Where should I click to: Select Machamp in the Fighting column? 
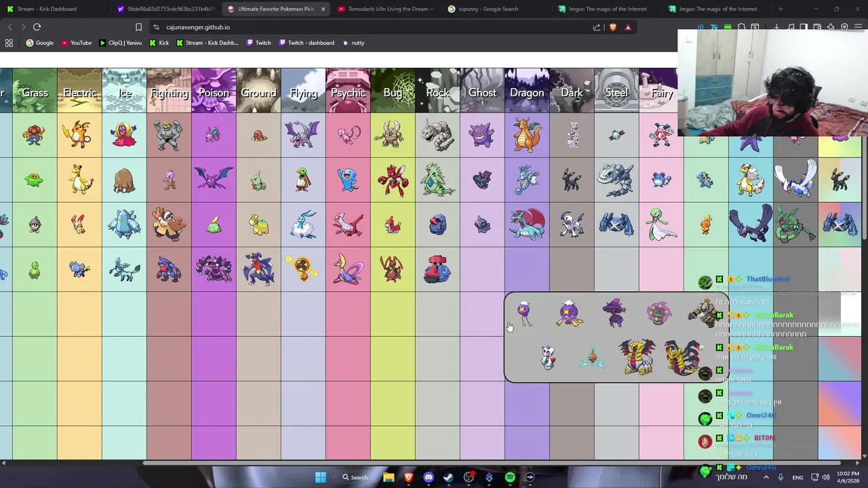click(169, 135)
